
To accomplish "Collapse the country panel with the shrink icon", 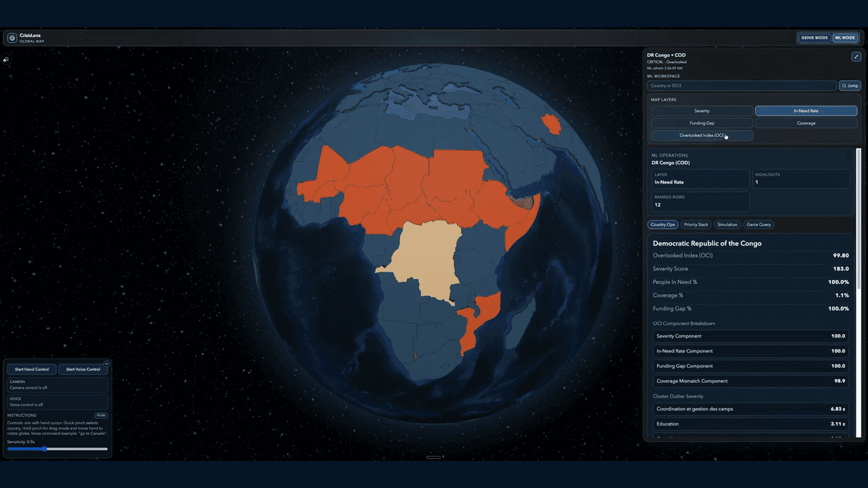I will 856,57.
